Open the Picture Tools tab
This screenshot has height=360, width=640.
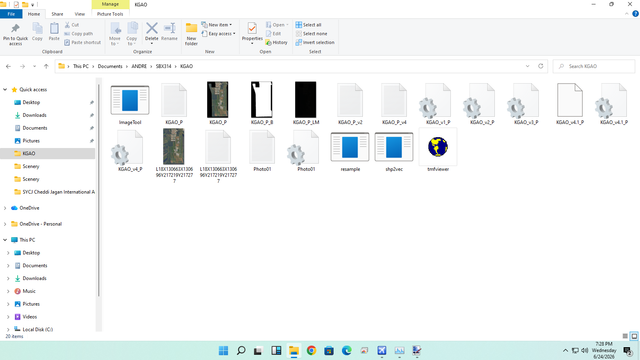pos(110,14)
